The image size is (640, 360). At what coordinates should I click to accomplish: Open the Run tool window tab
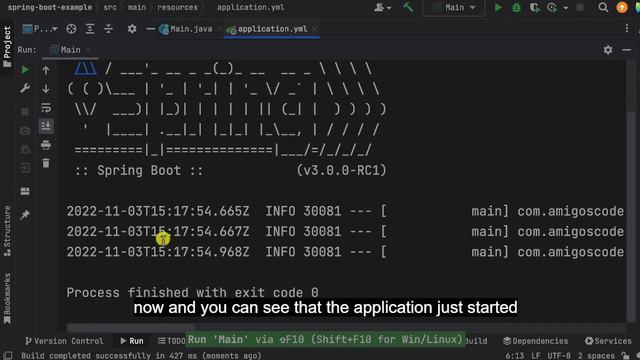click(x=132, y=341)
